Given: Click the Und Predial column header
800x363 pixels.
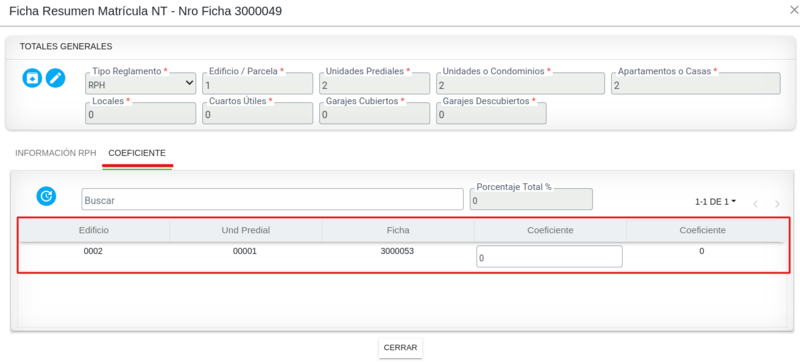Looking at the screenshot, I should pyautogui.click(x=246, y=230).
